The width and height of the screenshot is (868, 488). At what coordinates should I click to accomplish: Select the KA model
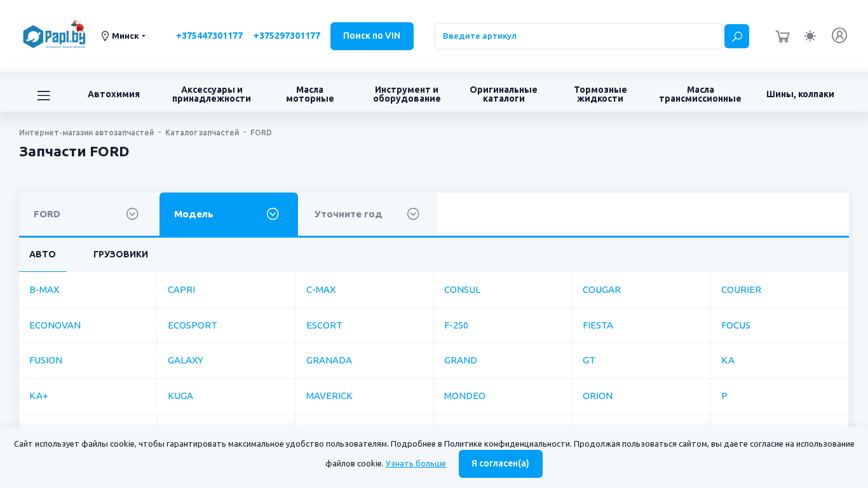click(x=728, y=360)
